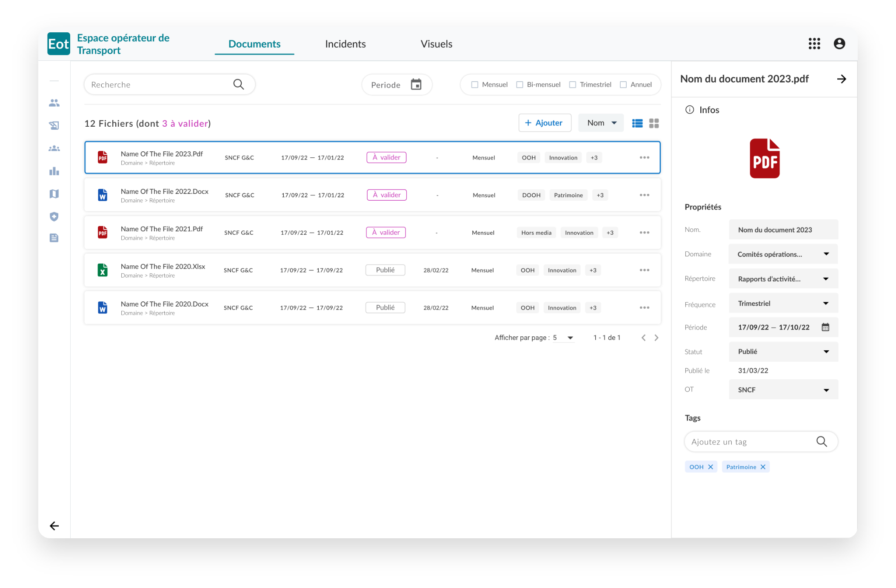Switch to the Incidents tab

point(345,44)
